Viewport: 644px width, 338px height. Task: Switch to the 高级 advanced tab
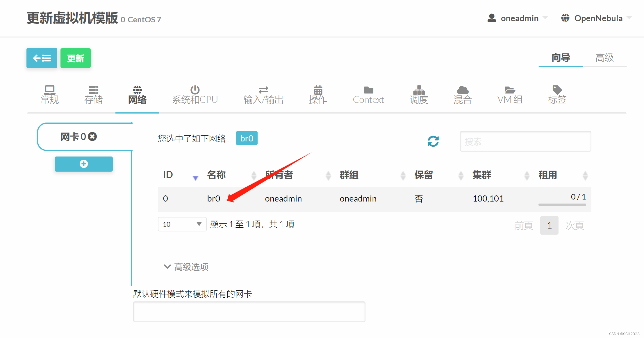click(x=604, y=58)
